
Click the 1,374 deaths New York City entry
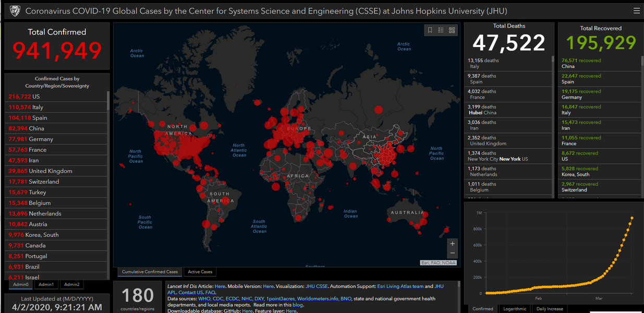pos(507,156)
